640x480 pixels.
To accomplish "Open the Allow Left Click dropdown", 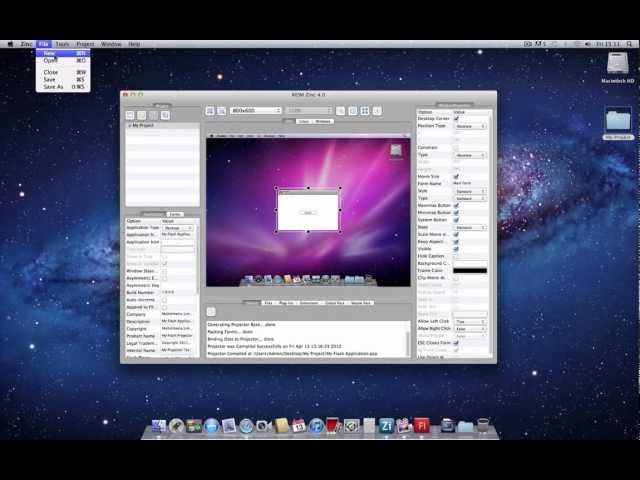I will [470, 322].
